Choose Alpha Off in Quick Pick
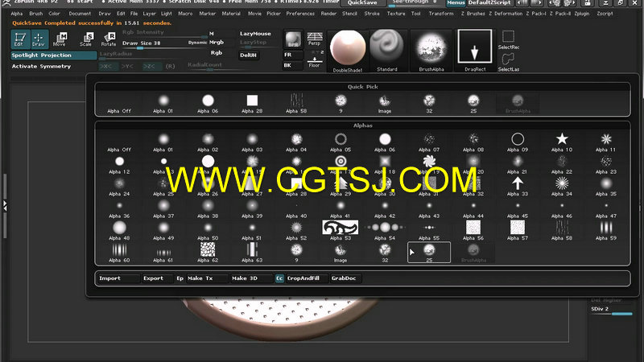Screen dimensions: 644x362 (x=119, y=104)
